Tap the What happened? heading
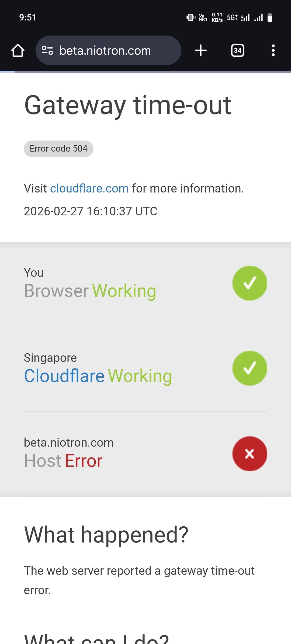The width and height of the screenshot is (291, 644). (106, 535)
